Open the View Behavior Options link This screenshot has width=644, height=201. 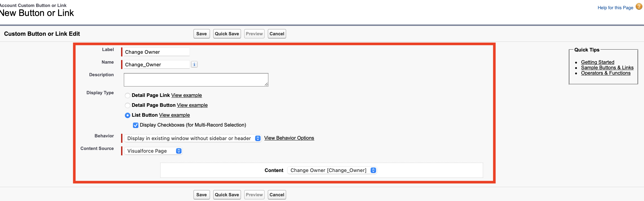pos(289,138)
